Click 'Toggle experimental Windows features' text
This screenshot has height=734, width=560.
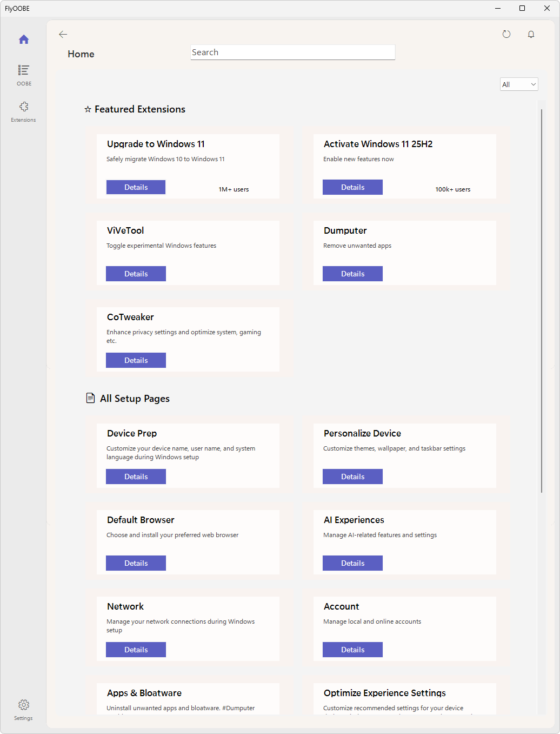coord(161,246)
